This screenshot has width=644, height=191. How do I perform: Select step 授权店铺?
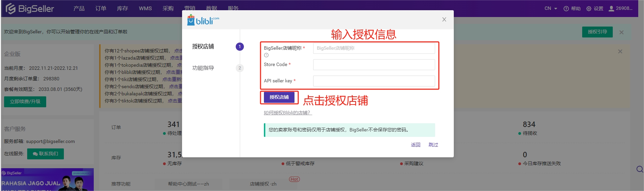pos(203,47)
